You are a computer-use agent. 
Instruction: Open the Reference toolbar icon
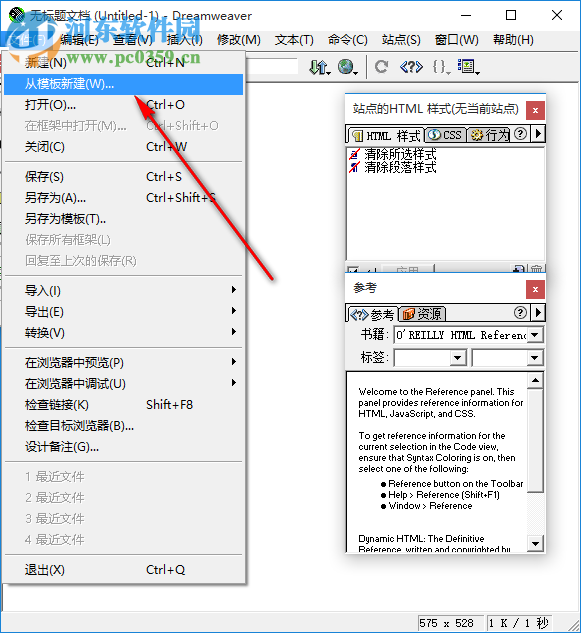click(x=411, y=67)
